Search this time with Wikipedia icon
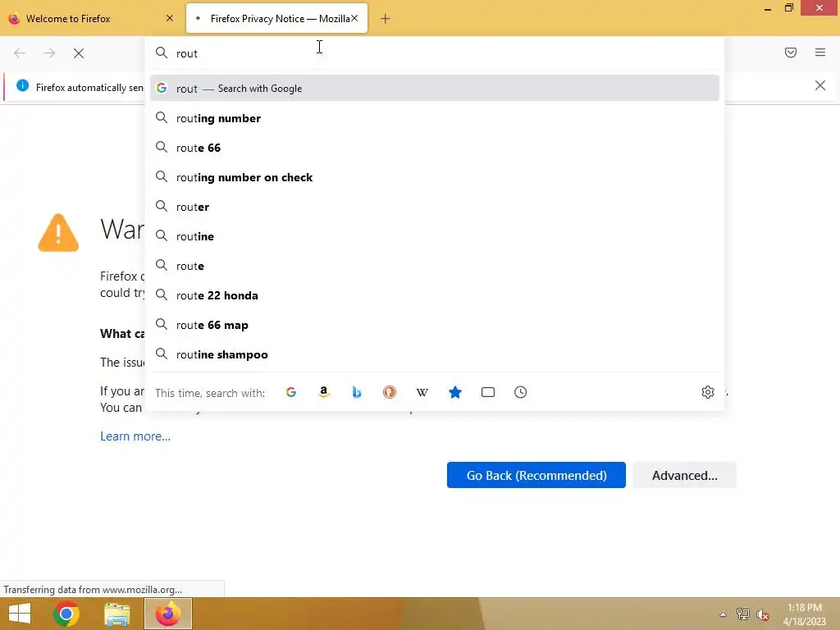 (422, 392)
